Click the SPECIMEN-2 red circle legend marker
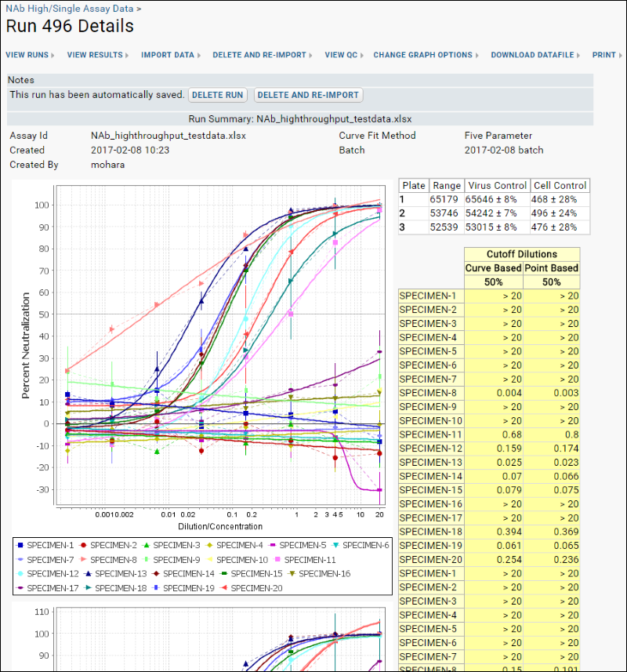This screenshot has width=627, height=672. click(83, 546)
